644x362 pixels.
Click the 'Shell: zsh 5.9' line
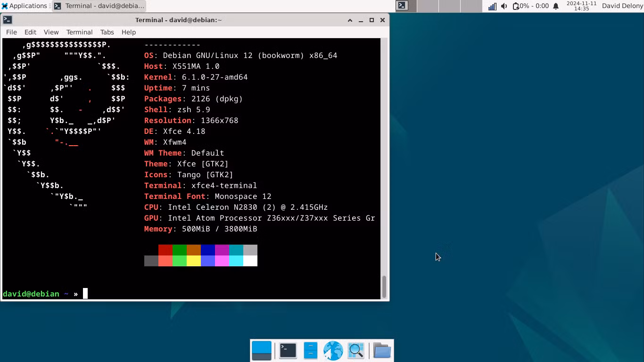click(177, 109)
